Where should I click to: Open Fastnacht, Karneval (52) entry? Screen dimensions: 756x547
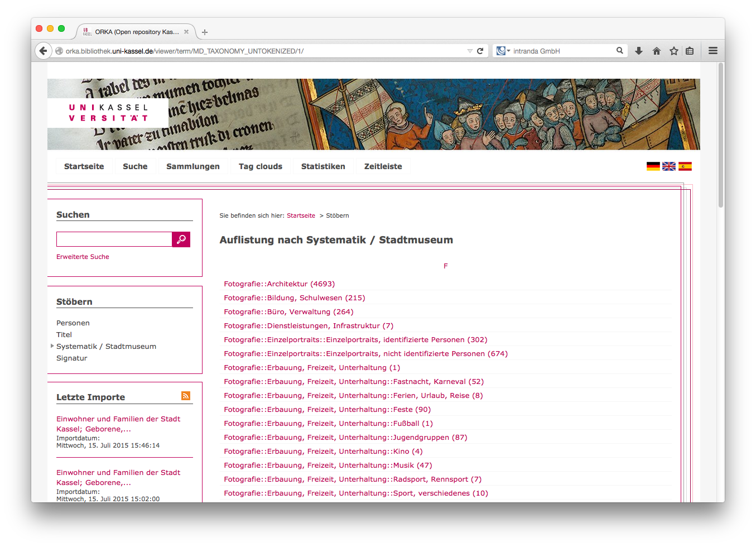click(x=354, y=382)
